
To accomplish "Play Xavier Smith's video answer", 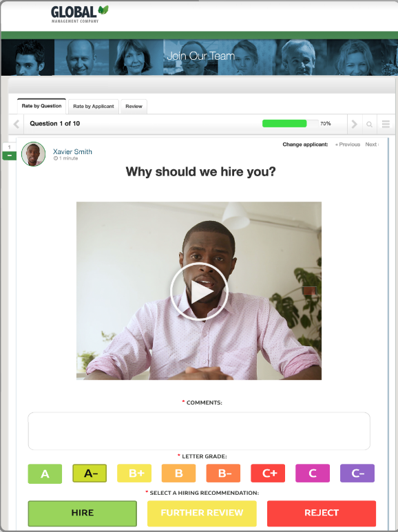I will pyautogui.click(x=199, y=291).
